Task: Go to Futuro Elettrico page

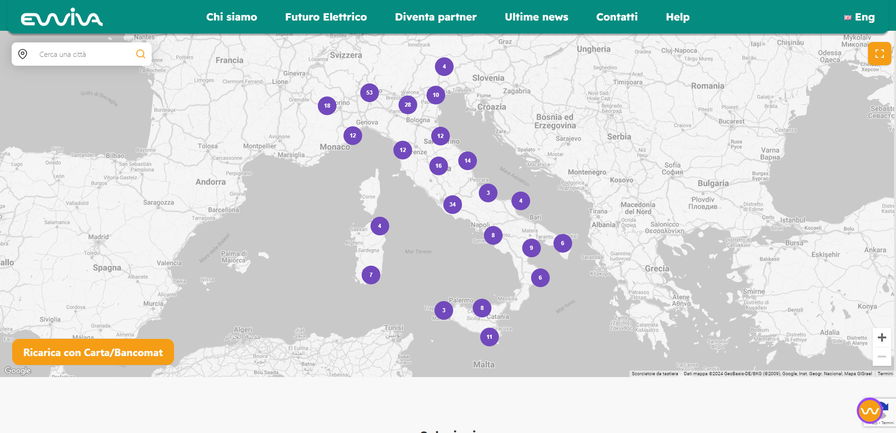Action: click(x=325, y=17)
